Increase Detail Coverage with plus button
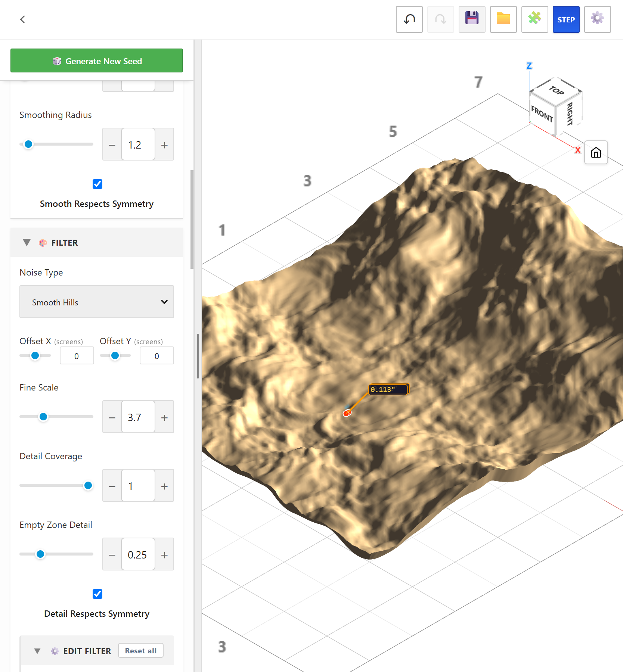Screen dimensions: 623x672 pos(164,486)
